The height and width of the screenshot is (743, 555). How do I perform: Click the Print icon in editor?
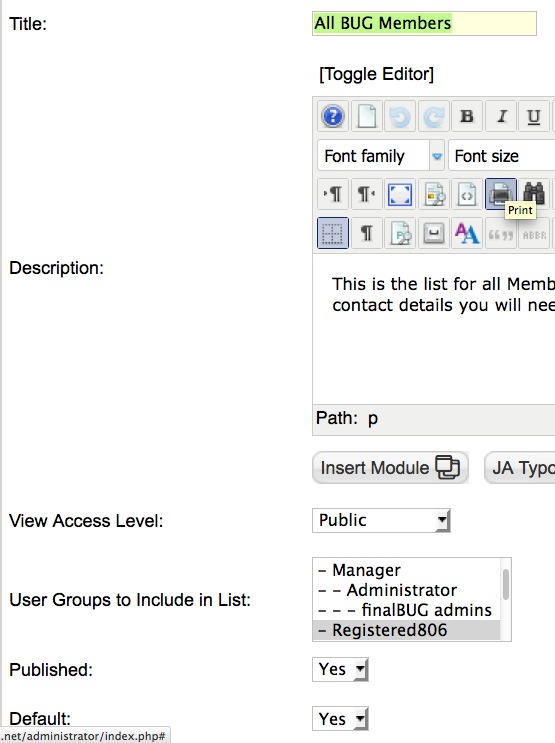[500, 194]
